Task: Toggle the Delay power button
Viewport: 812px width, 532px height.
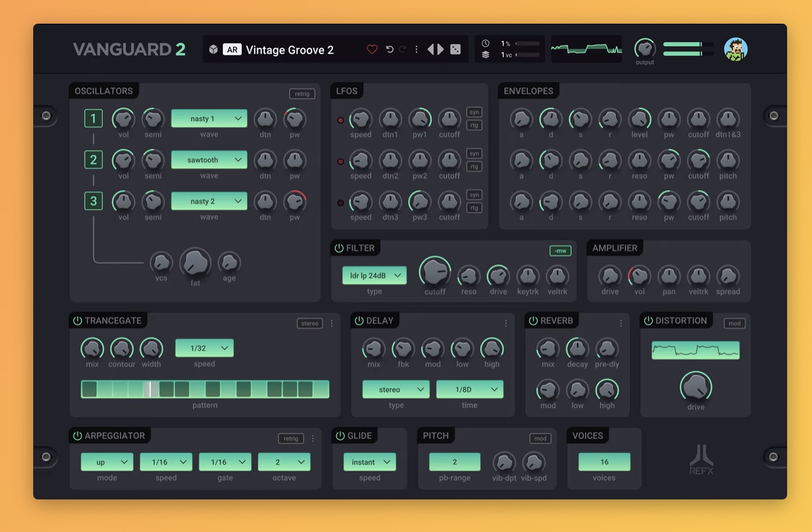Action: [x=359, y=321]
